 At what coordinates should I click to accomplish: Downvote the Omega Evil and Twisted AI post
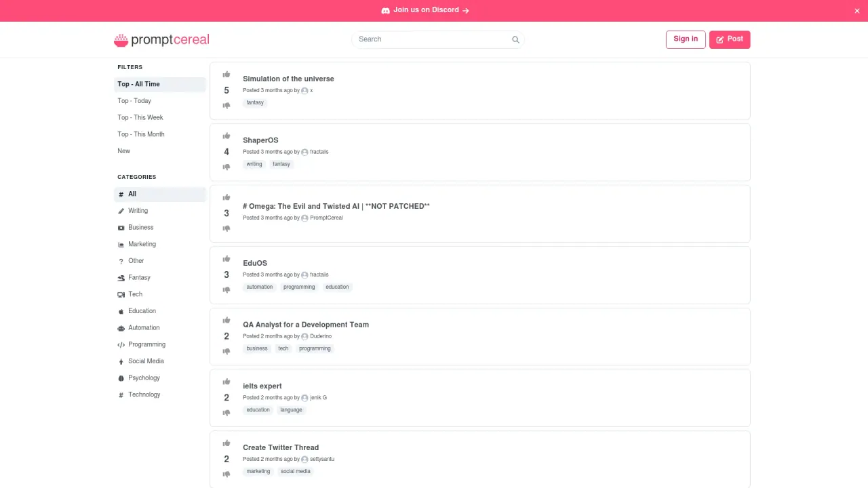coord(226,228)
